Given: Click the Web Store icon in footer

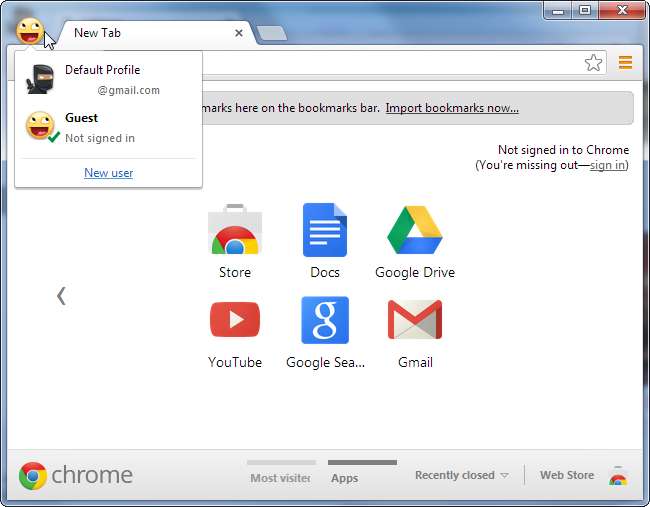Looking at the screenshot, I should point(618,475).
